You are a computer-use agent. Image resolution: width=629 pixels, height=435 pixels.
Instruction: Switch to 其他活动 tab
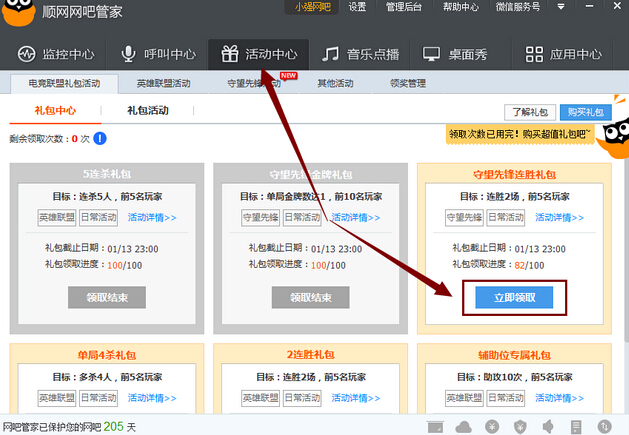[335, 83]
